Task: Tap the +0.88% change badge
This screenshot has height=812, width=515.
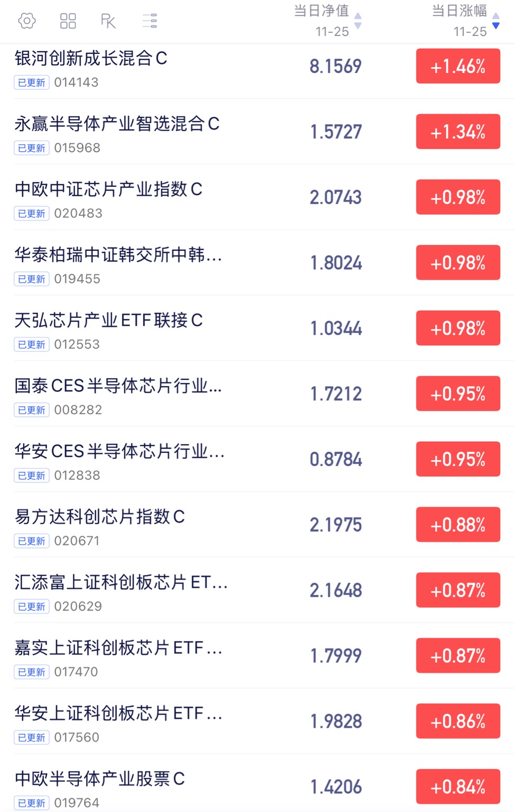Action: [x=458, y=525]
